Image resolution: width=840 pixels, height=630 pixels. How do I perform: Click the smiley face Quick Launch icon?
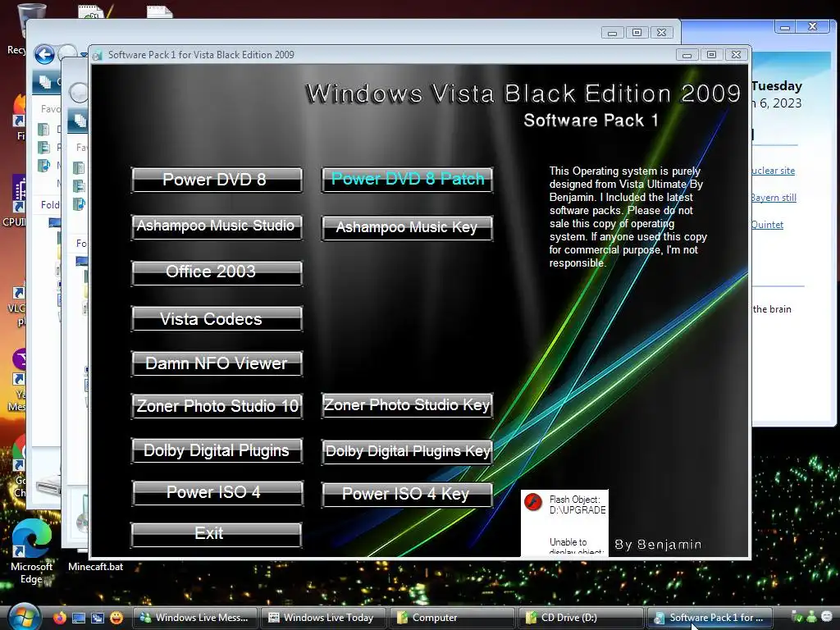tap(116, 618)
